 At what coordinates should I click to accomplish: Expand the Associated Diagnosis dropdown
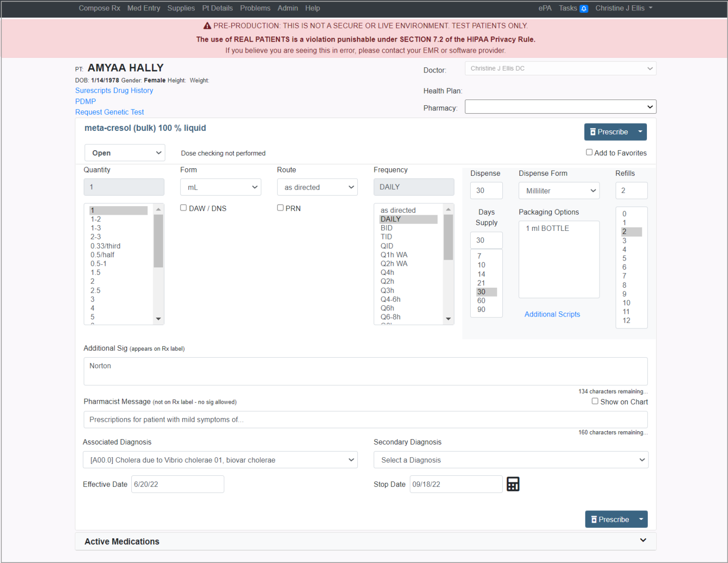pos(220,460)
